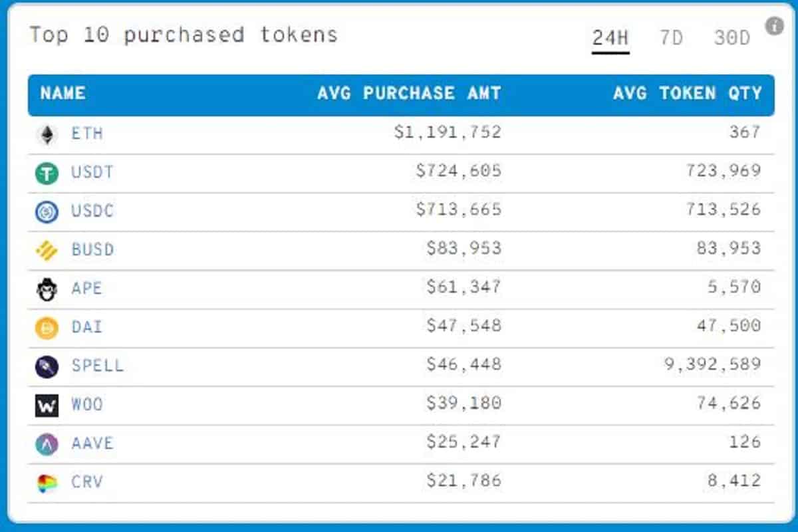Screen dimensions: 798x532
Task: Sort by AVG TOKEN QTY column header
Action: click(x=687, y=94)
